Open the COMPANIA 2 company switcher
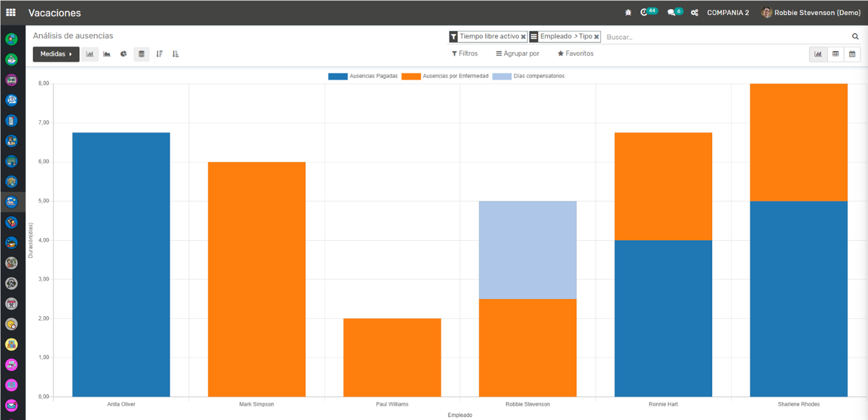 727,12
